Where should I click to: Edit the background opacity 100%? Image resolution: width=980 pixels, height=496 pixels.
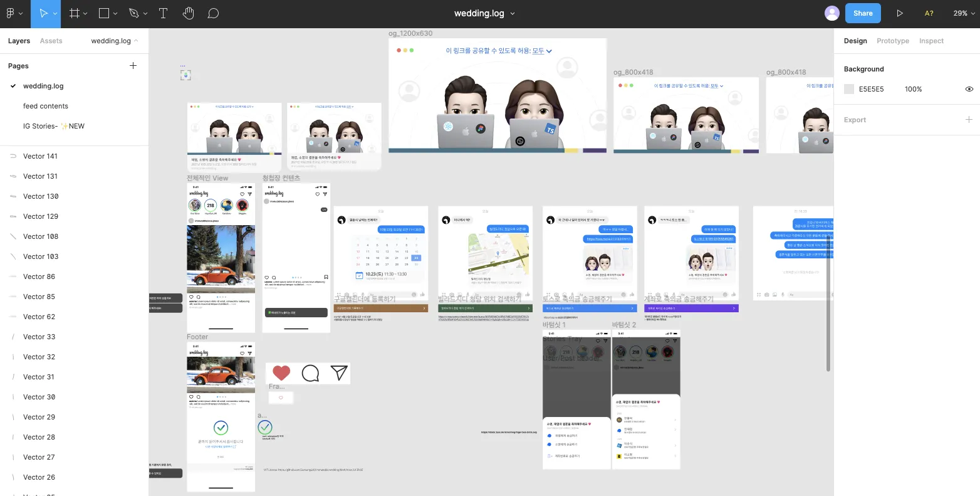(x=913, y=89)
